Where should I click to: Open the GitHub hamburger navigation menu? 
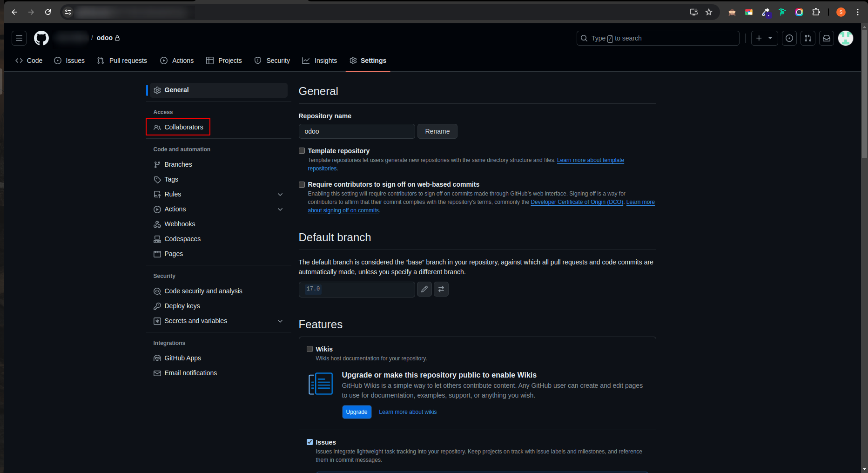[x=19, y=38]
